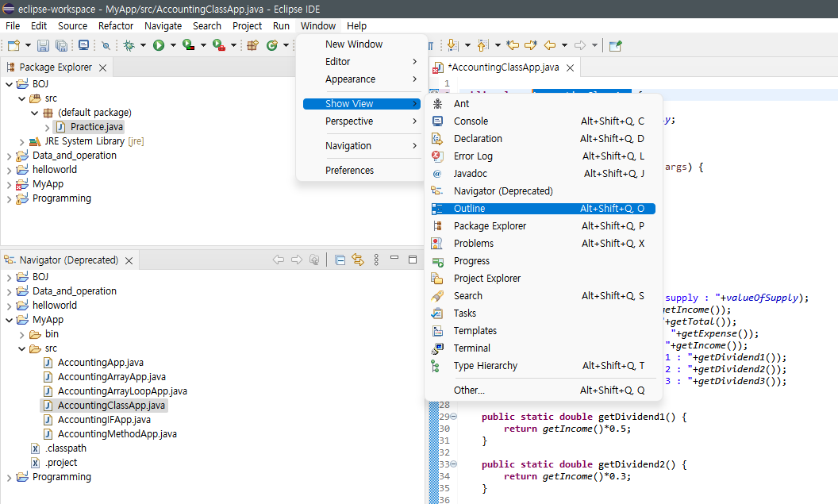Image resolution: width=838 pixels, height=504 pixels.
Task: Switch to the *AccountingClassApp.java editor tab
Action: (x=503, y=67)
